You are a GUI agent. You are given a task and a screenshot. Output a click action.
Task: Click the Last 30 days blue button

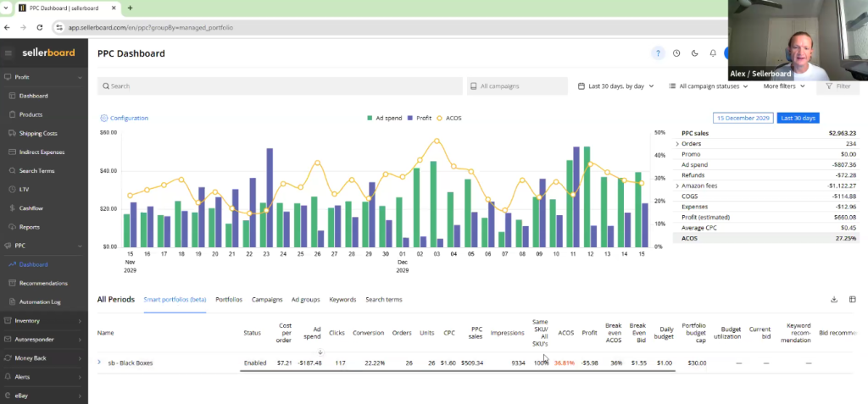click(x=798, y=119)
